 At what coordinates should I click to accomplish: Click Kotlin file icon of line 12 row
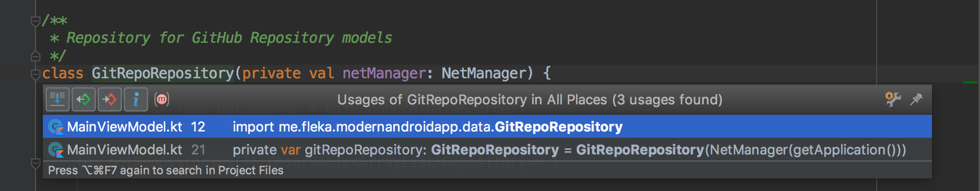tap(55, 127)
